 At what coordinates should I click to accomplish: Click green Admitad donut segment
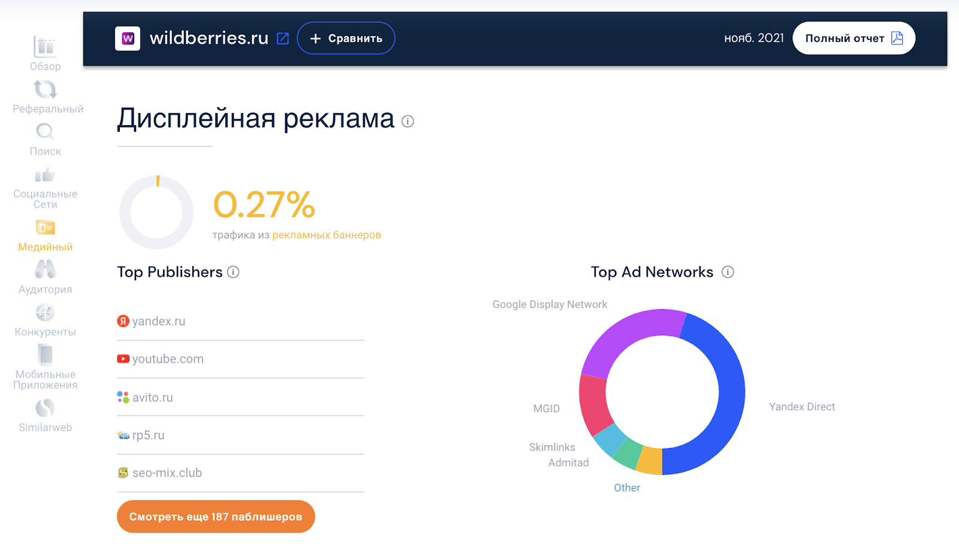pyautogui.click(x=628, y=453)
